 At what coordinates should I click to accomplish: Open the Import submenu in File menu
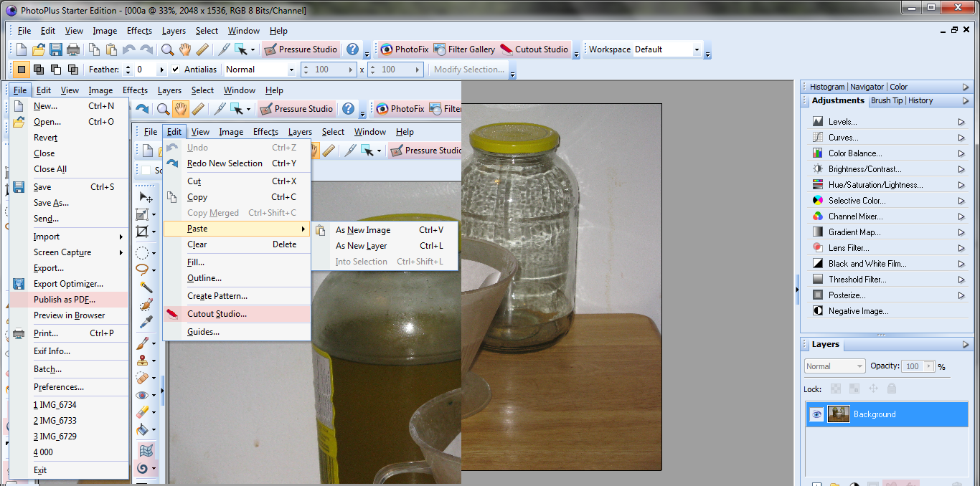(x=69, y=237)
